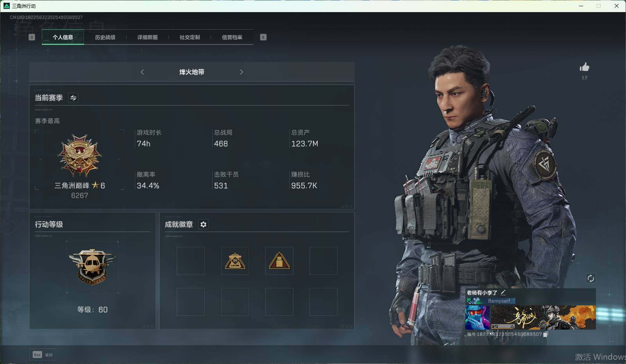
Task: Click the 三角洲巅峰 rank emblem
Action: click(x=80, y=155)
